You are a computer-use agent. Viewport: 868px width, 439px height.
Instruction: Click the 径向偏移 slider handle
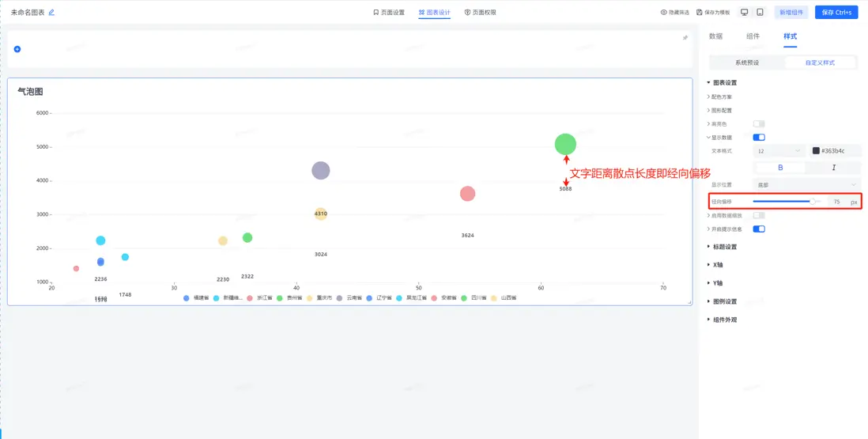(812, 202)
